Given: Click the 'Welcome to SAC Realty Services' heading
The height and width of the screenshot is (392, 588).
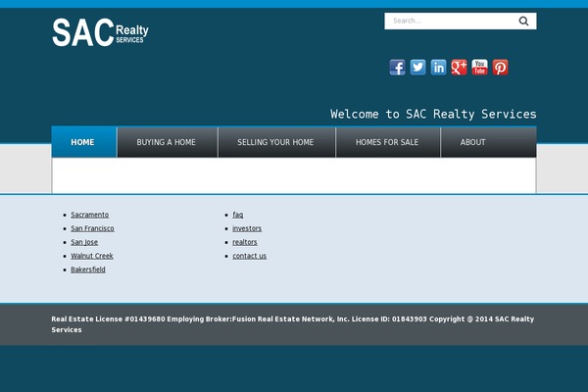Looking at the screenshot, I should [433, 114].
